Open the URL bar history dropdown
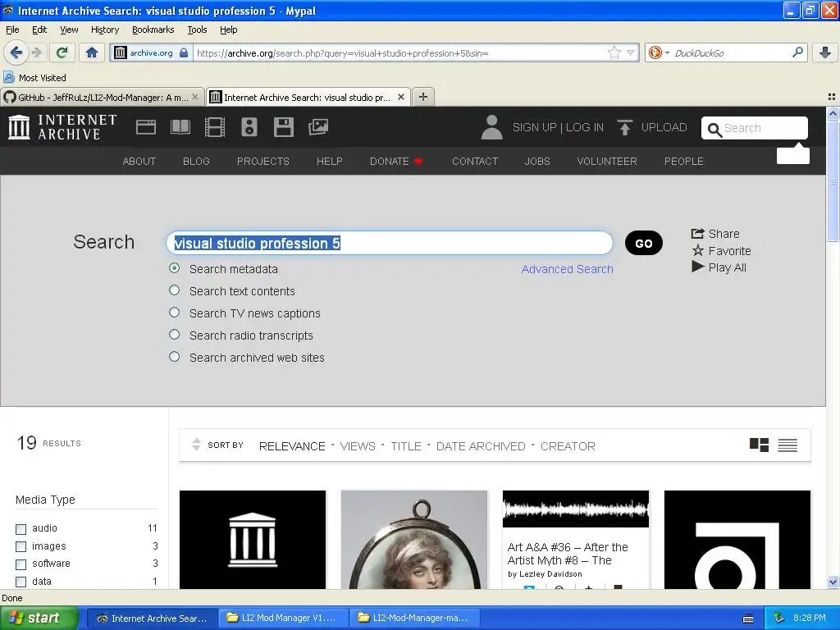 [x=631, y=52]
